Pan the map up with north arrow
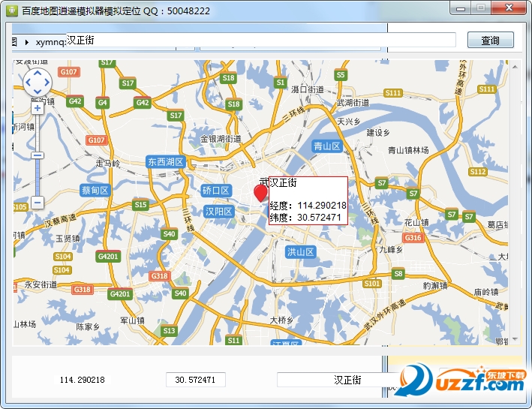 coord(38,73)
